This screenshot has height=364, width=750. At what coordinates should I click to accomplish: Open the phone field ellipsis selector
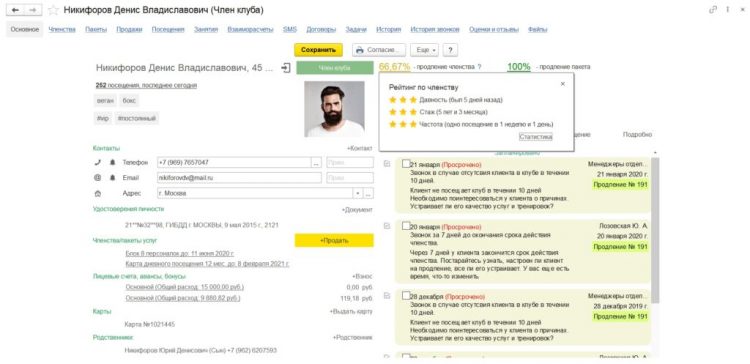click(x=316, y=163)
